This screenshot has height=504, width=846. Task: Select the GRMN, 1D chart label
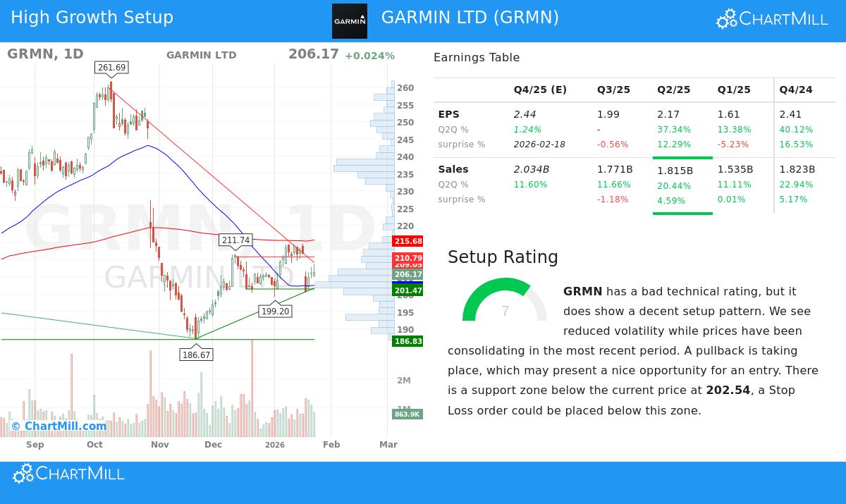coord(44,54)
